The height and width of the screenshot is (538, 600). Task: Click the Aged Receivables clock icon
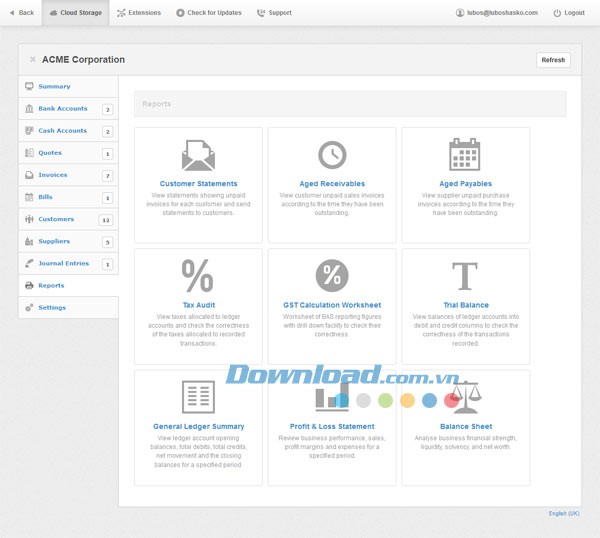[x=332, y=155]
